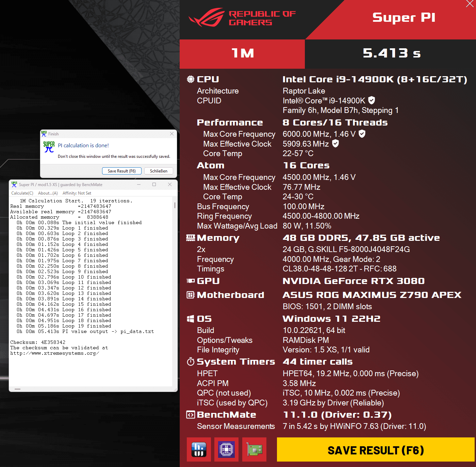Open the green graphics card icon
476x467 pixels.
point(254,450)
